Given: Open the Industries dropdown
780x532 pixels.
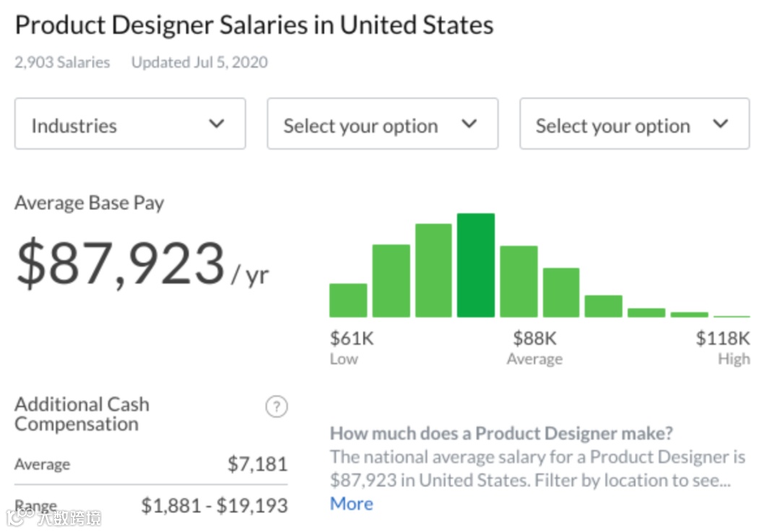Looking at the screenshot, I should 130,124.
